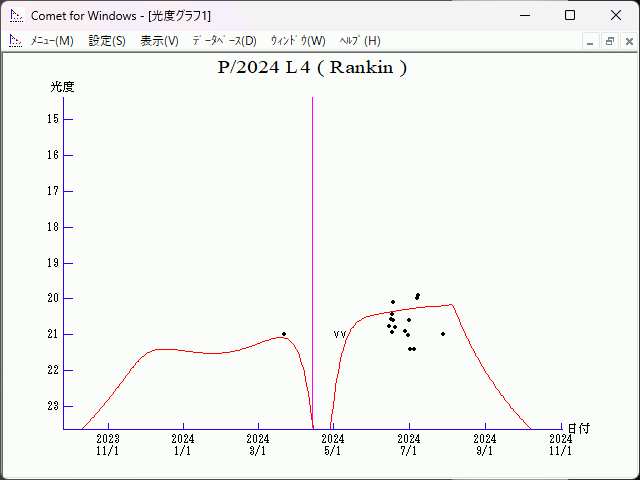This screenshot has width=640, height=480.
Task: Close the inner 光度グラフ1 graph window
Action: [627, 41]
